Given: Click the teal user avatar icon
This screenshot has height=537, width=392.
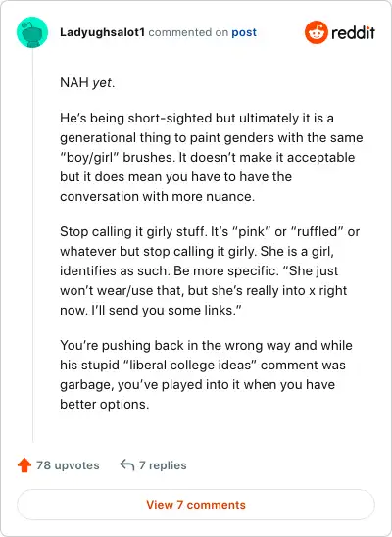Looking at the screenshot, I should coord(32,32).
